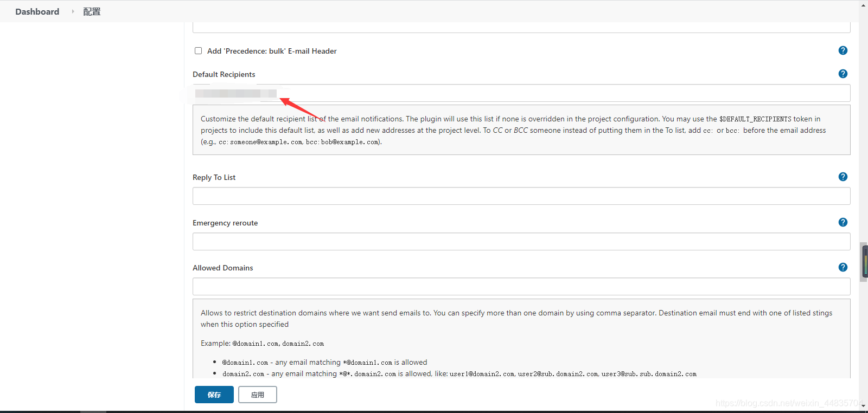Open help for Precedence bulk header option
Screen dimensions: 868x413
click(x=843, y=50)
